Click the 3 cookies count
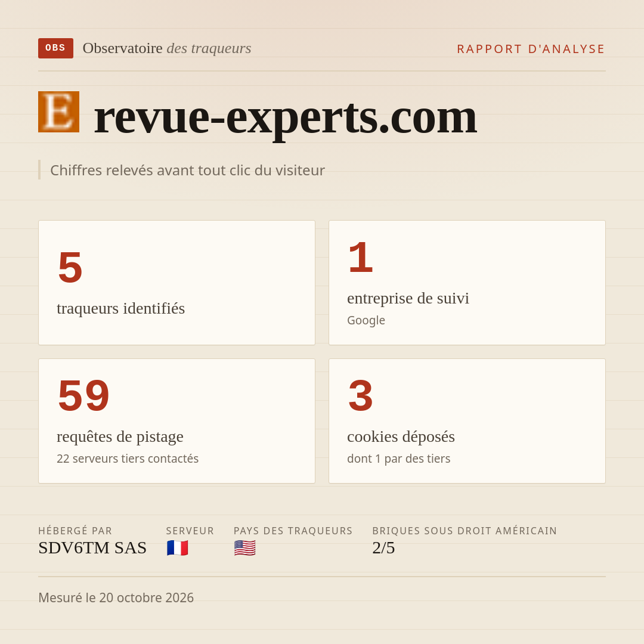 click(x=361, y=396)
